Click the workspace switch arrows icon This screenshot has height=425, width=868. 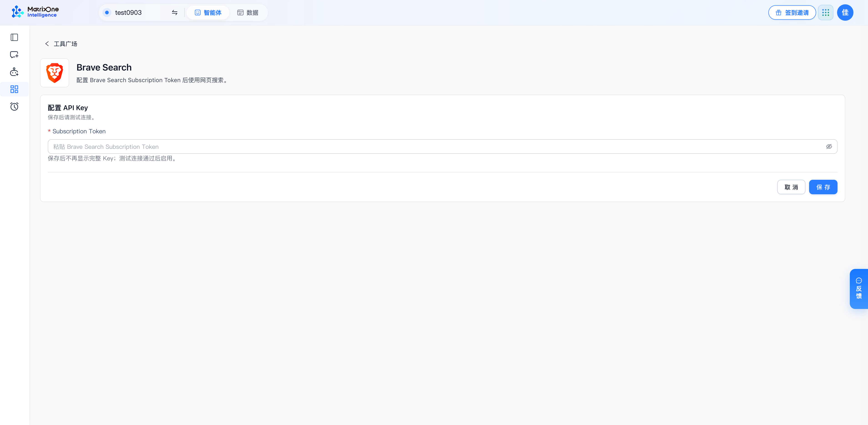[x=174, y=13]
